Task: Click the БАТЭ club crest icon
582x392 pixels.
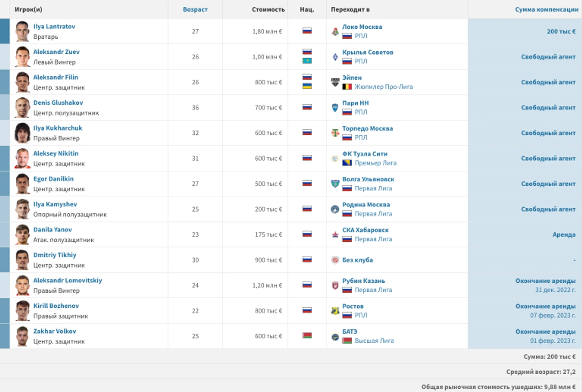Action: point(335,337)
